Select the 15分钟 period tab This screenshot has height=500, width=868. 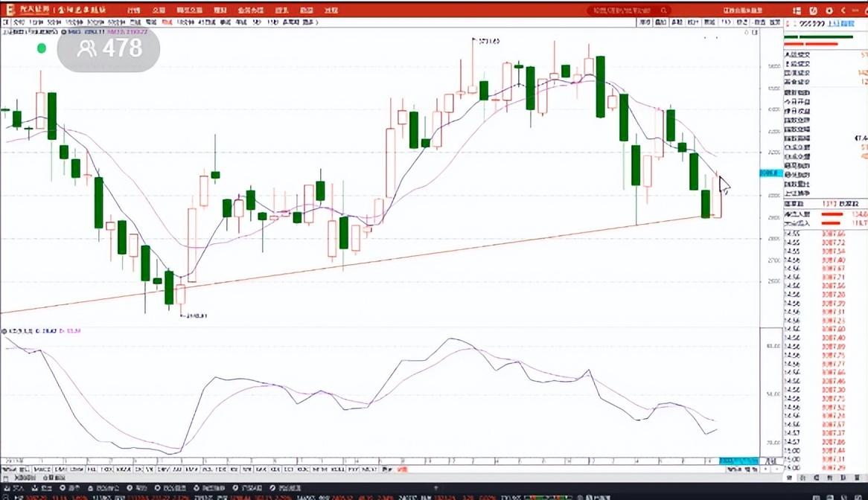[x=74, y=22]
